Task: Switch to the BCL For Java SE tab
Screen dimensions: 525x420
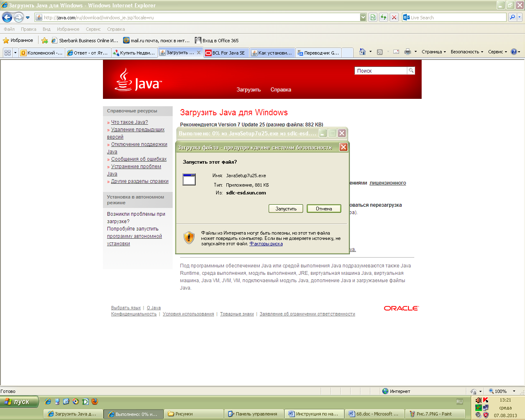Action: click(x=226, y=52)
